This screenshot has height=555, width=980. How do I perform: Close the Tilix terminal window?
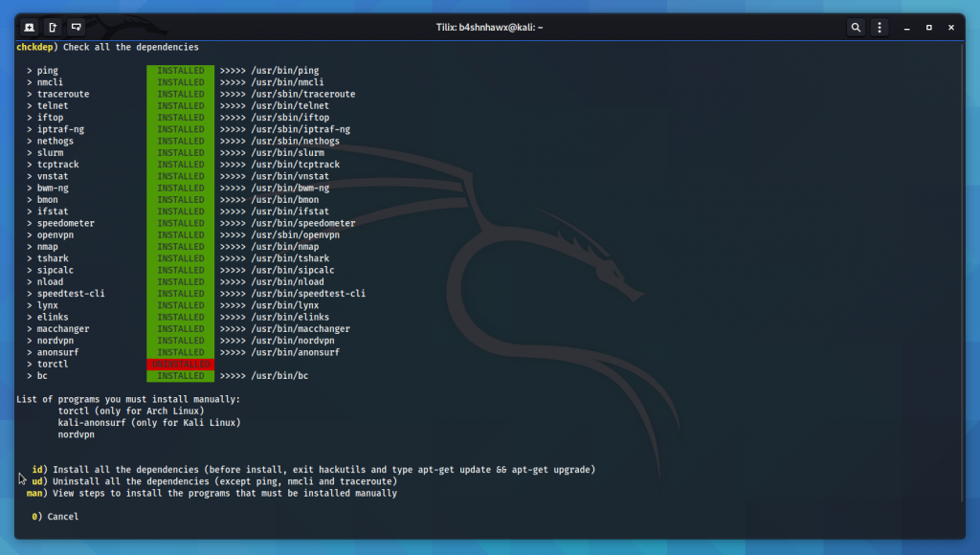coord(951,28)
